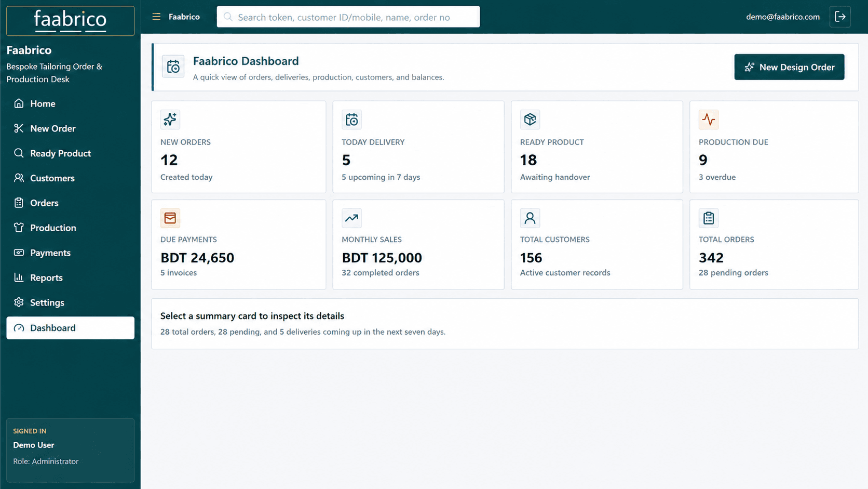Navigate to Production in the sidebar

[x=70, y=228]
